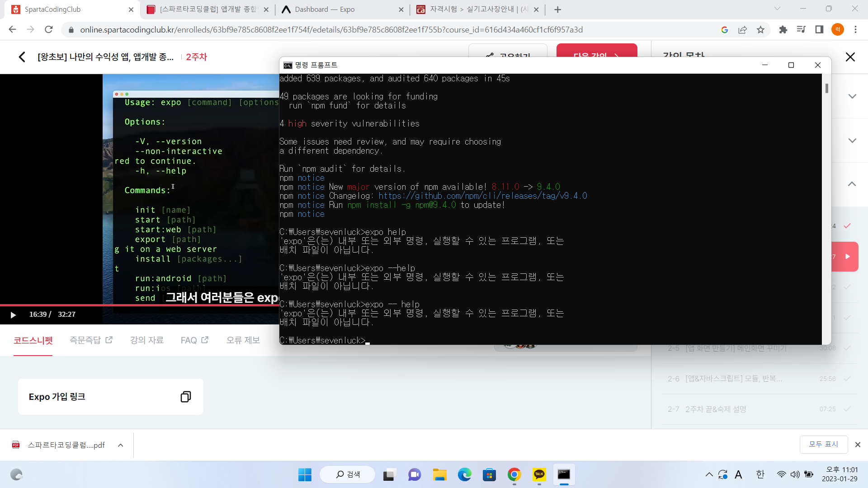Open KakaoTalk from the taskbar
The image size is (868, 488).
tap(539, 475)
